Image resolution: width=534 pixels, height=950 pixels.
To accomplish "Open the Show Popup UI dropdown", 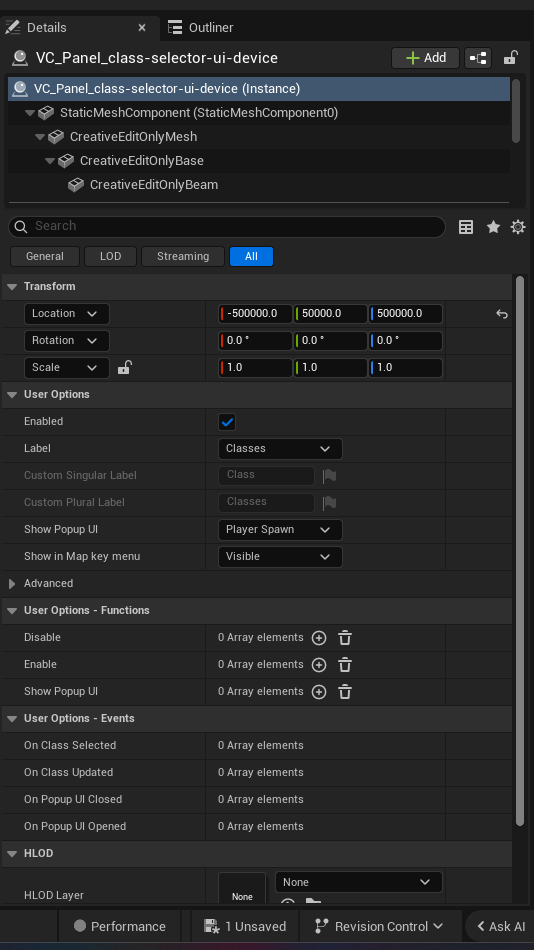I will coord(280,530).
